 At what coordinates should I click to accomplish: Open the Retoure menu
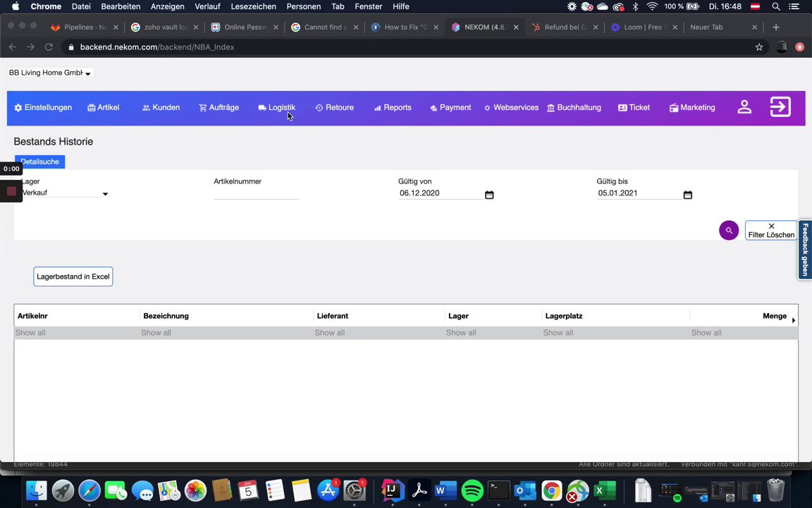click(335, 108)
